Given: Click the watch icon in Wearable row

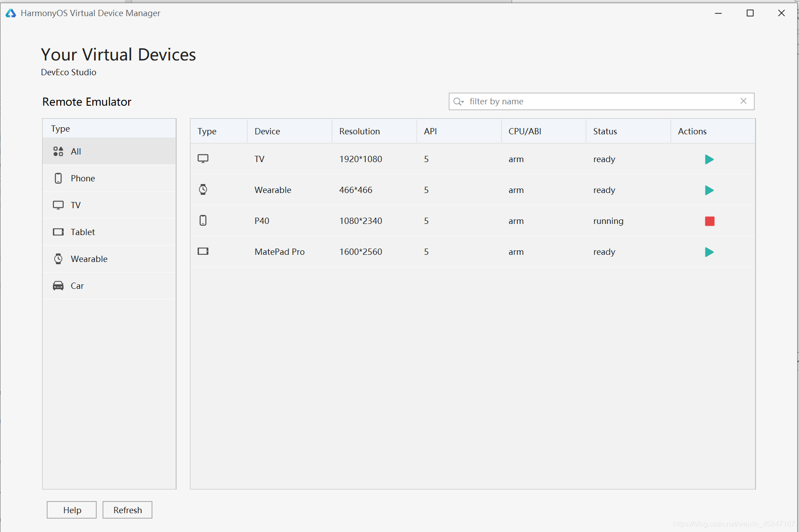Looking at the screenshot, I should [x=203, y=189].
